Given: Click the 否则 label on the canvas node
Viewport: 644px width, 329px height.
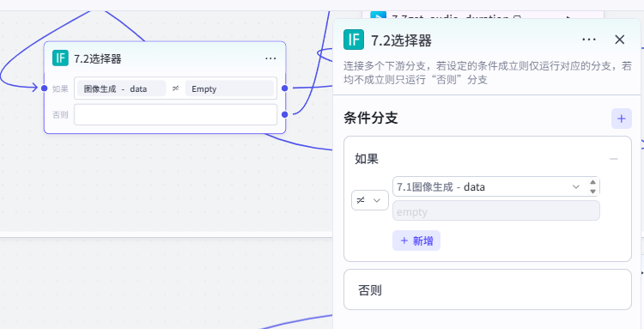Looking at the screenshot, I should 60,115.
